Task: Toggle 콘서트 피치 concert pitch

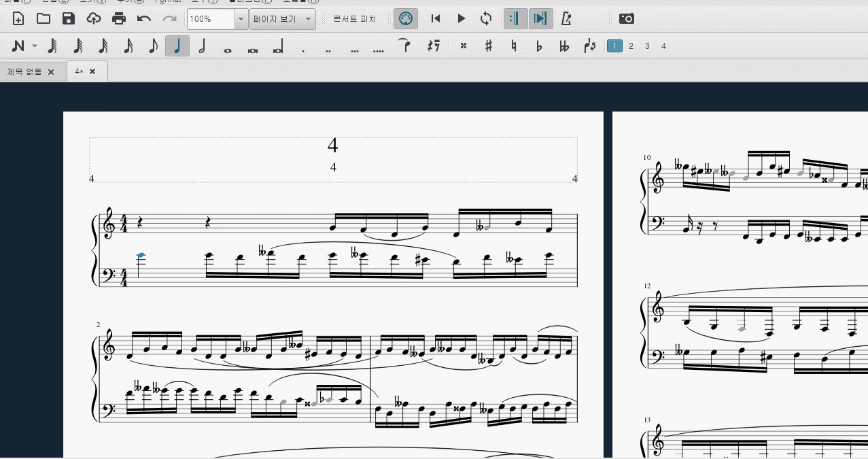Action: [x=355, y=18]
